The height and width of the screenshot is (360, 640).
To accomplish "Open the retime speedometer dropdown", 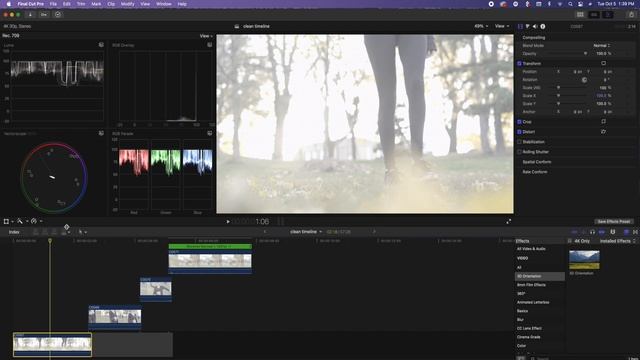I will point(36,221).
